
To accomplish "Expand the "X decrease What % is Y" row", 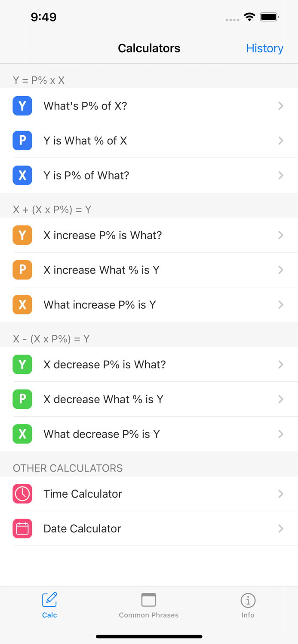I will click(149, 399).
